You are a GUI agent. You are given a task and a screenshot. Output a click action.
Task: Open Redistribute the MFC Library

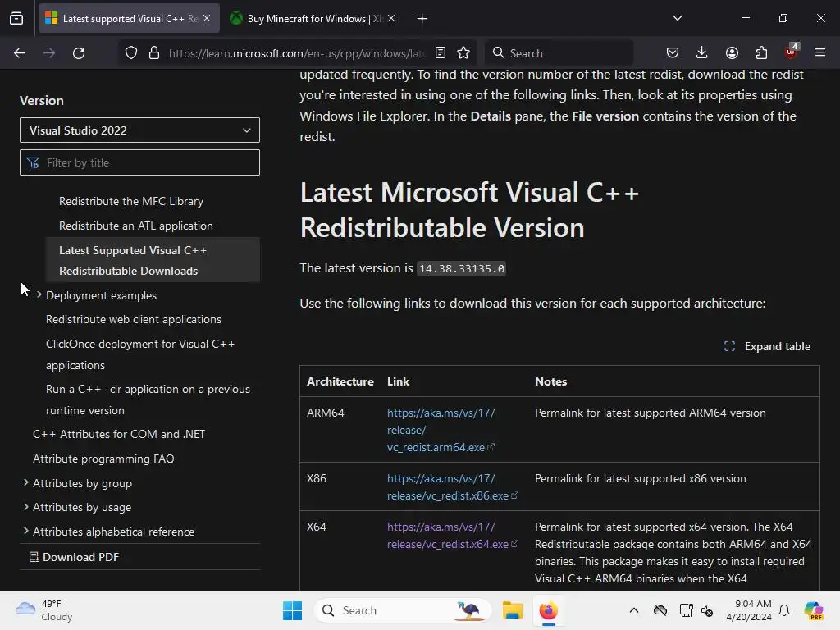pos(131,201)
